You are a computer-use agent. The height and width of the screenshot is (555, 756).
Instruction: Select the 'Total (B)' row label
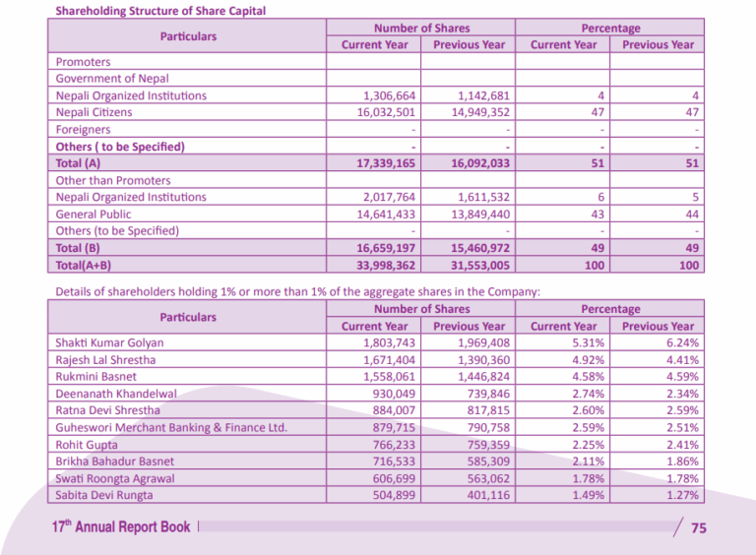pos(78,248)
